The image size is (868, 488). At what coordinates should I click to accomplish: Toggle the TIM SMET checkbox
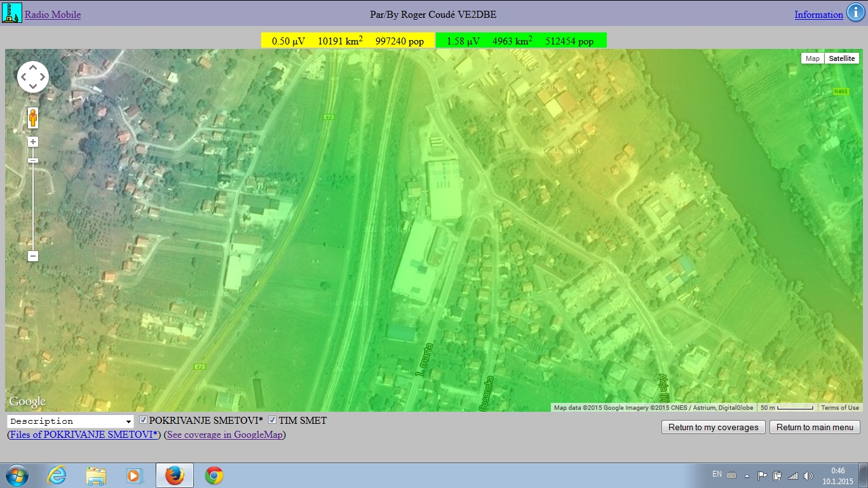273,420
